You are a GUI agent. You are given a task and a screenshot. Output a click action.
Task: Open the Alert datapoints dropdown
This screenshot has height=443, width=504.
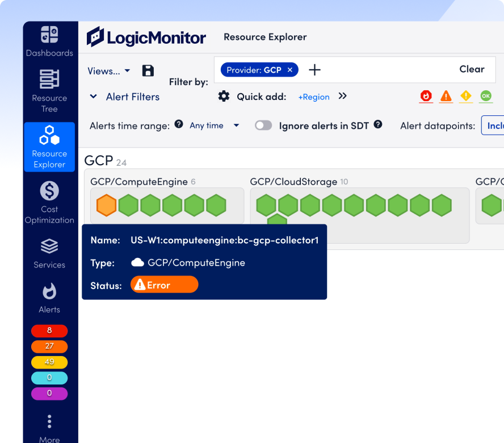point(493,126)
